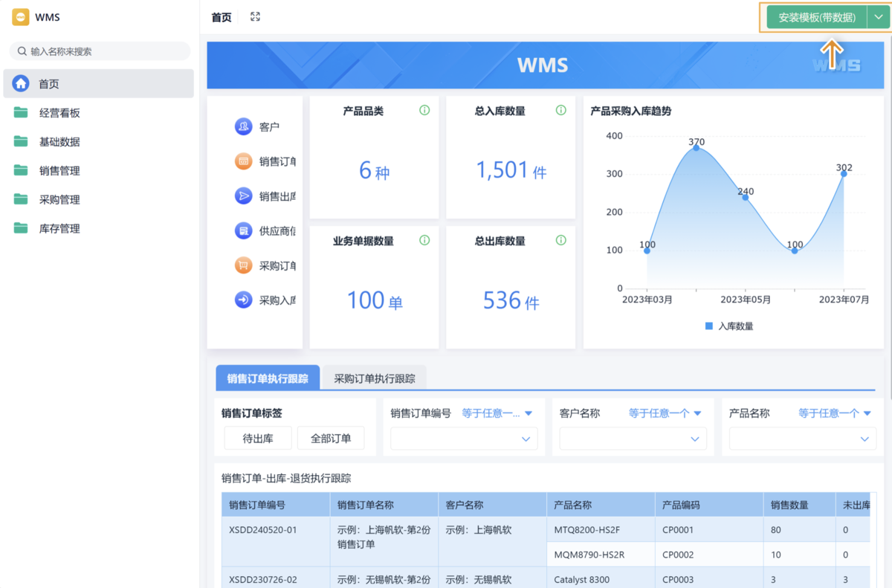Click the 240 data point on trend chart
This screenshot has height=588, width=892.
coord(746,197)
